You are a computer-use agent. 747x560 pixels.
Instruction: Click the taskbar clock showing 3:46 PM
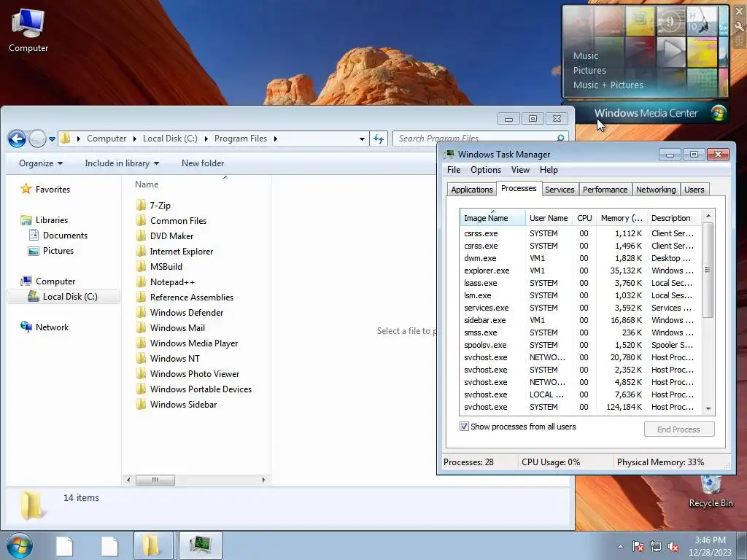point(709,546)
